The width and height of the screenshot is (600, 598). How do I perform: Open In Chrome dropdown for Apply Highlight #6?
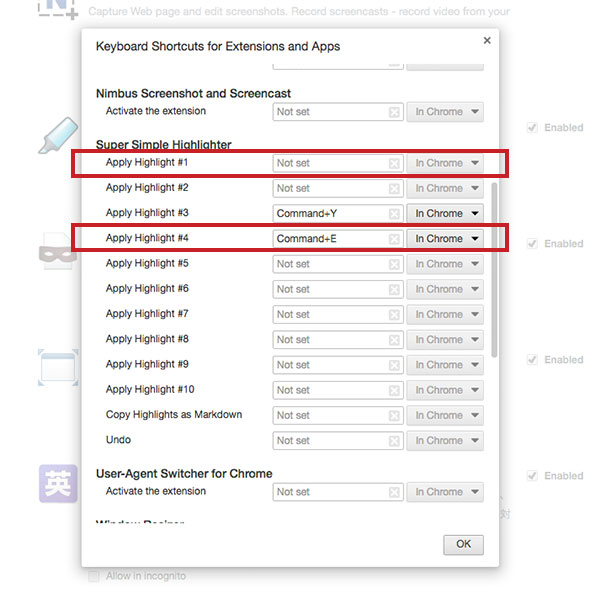[445, 289]
